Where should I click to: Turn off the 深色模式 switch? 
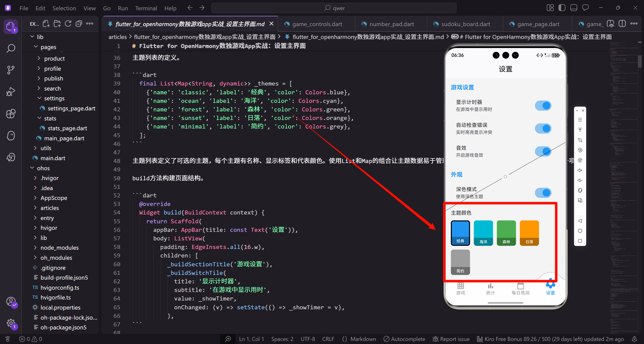543,193
